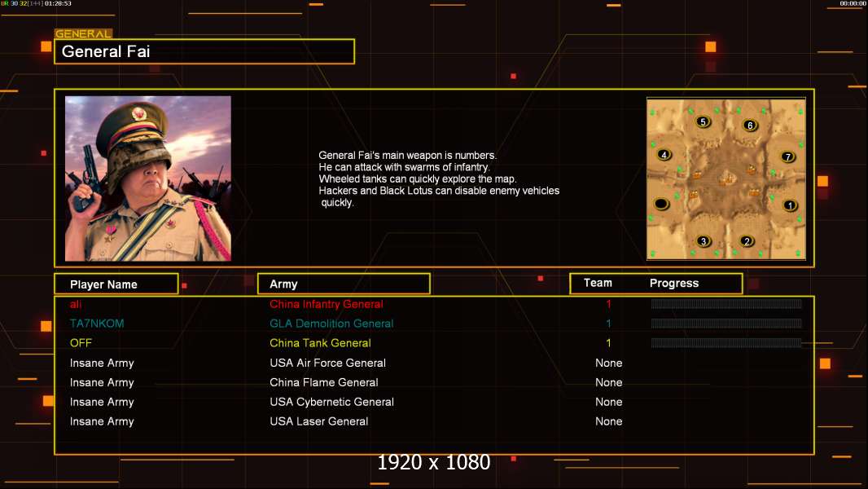
Task: Click USA Air Force General army text
Action: (x=327, y=363)
